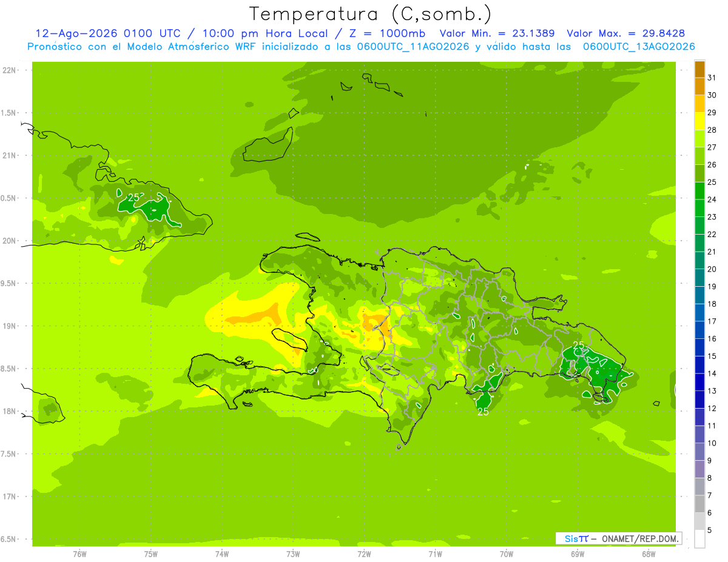Click the "22N" latitude label

coord(10,70)
